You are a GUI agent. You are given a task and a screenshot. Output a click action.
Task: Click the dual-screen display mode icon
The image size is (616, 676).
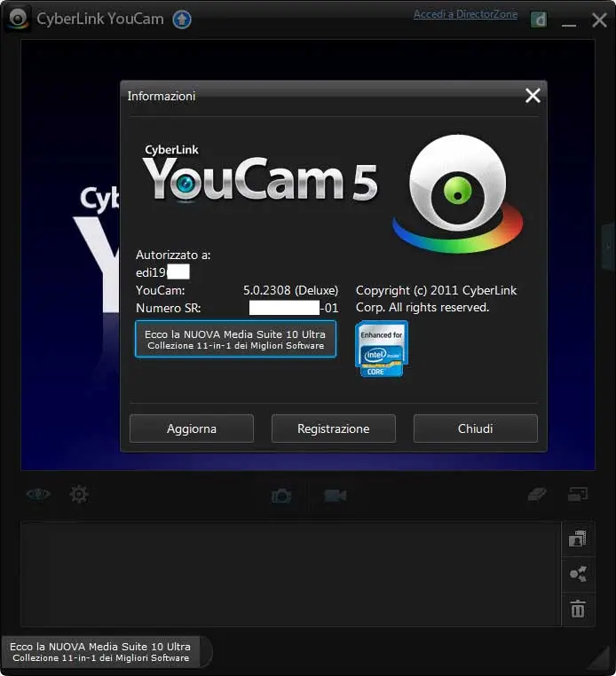pos(578,494)
